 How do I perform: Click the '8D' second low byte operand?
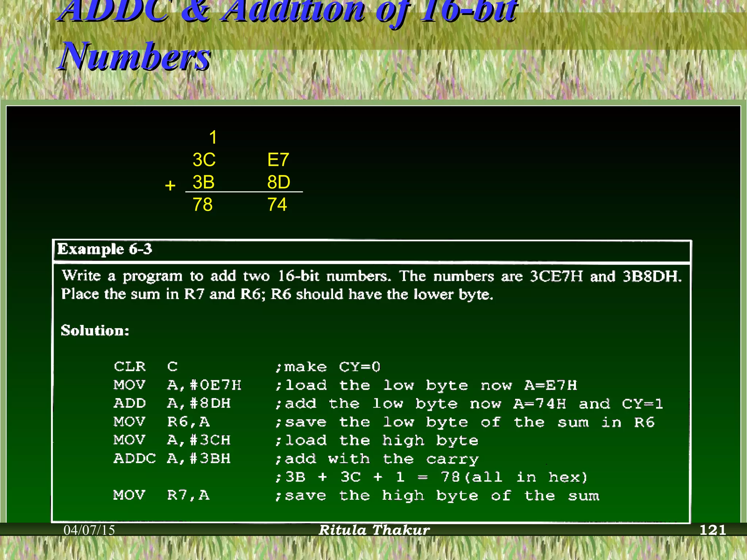(279, 182)
